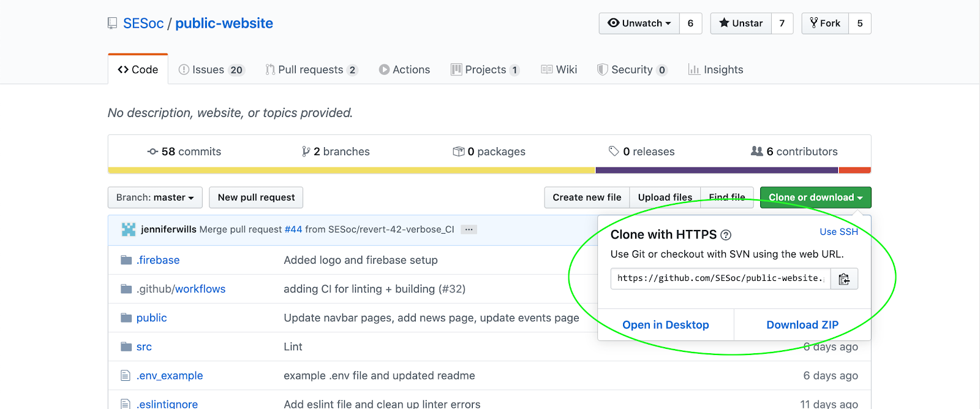Click the contributors people icon

click(x=757, y=151)
